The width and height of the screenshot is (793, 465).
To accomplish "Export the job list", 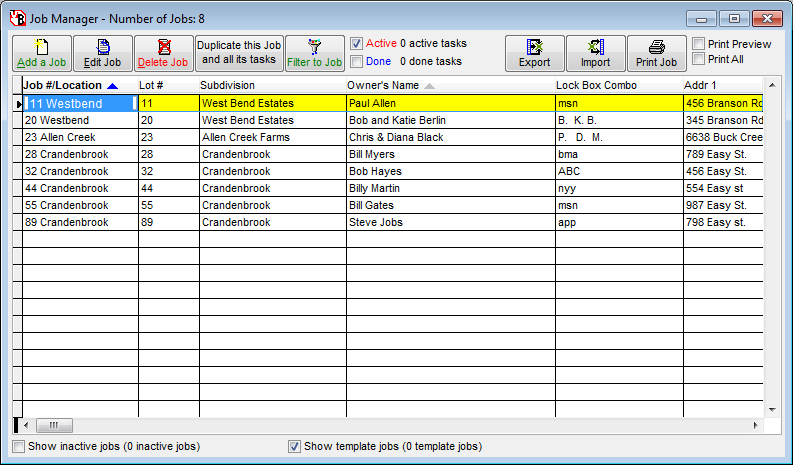I will (x=534, y=47).
